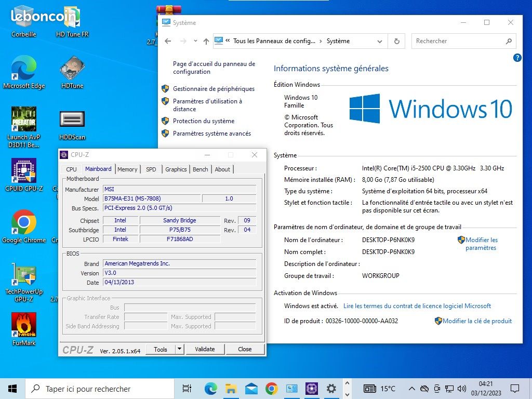Open Protection du système link
This screenshot has height=399, width=532.
[x=204, y=121]
